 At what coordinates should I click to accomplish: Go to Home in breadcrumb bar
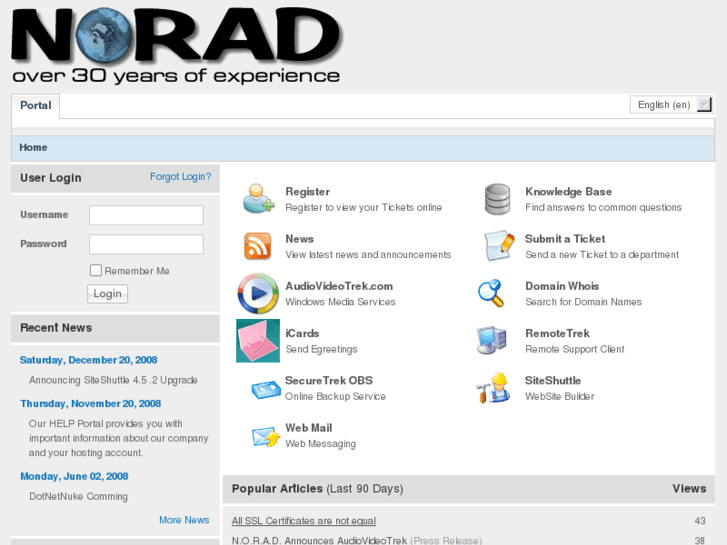(33, 147)
